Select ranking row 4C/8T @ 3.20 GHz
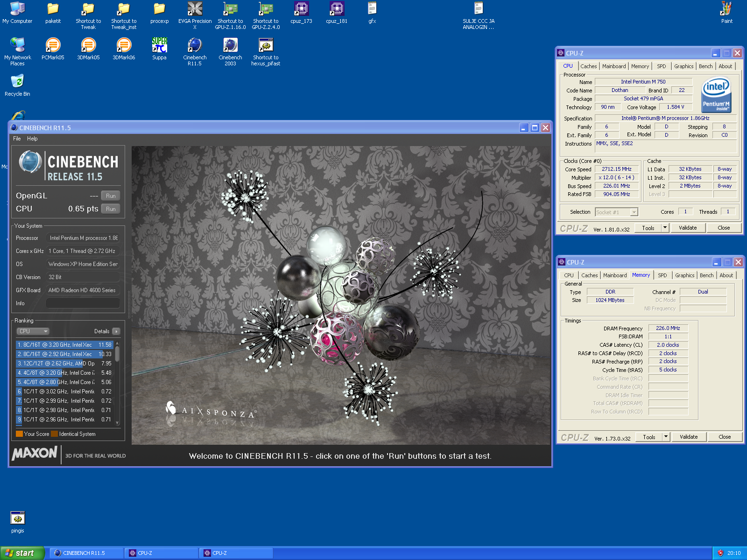 click(x=64, y=373)
